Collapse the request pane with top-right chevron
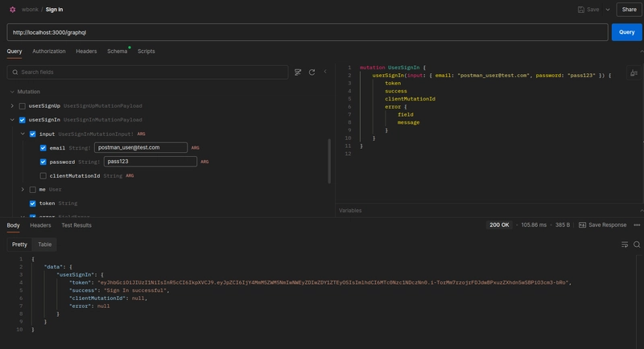 641,51
